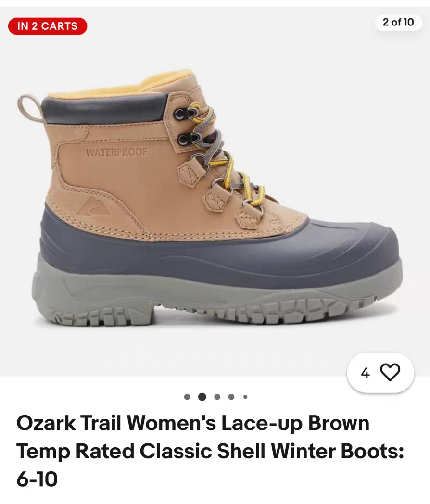This screenshot has height=504, width=430.
Task: Click the WATERPROOF embossed text on boot
Action: (x=116, y=152)
